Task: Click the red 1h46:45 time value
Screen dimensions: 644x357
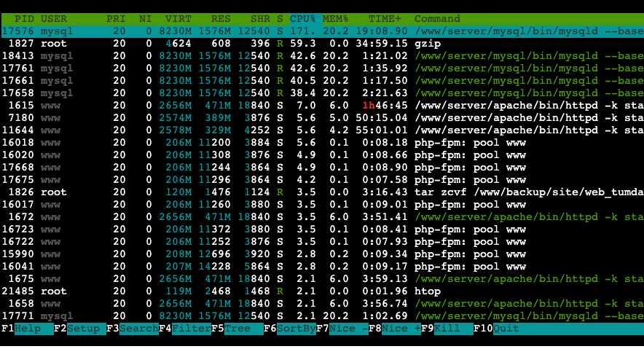Action: tap(385, 106)
